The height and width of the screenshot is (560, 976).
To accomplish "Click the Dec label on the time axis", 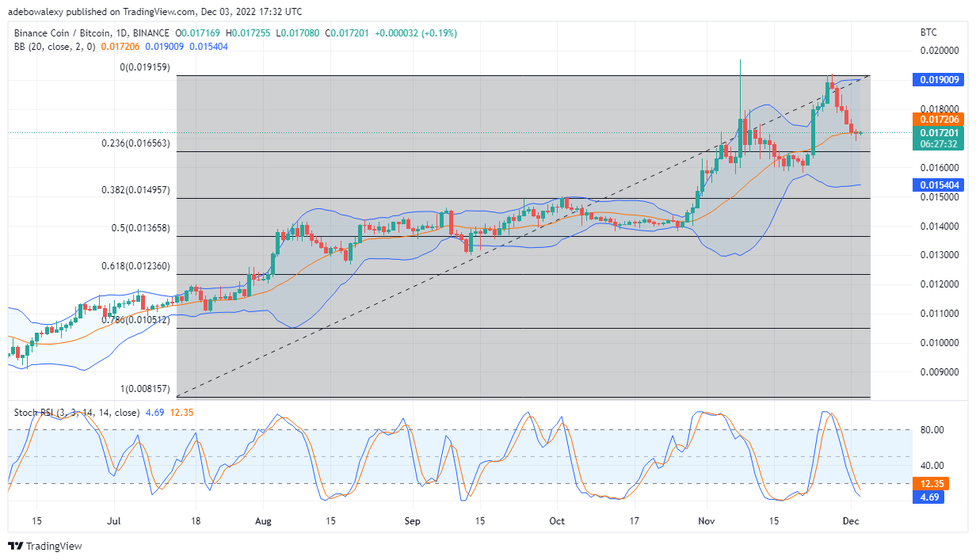I will point(852,521).
